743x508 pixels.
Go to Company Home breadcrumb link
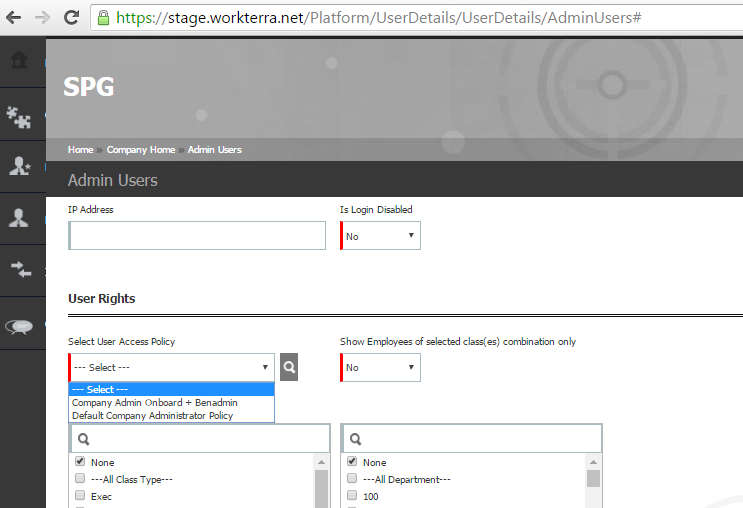point(141,150)
